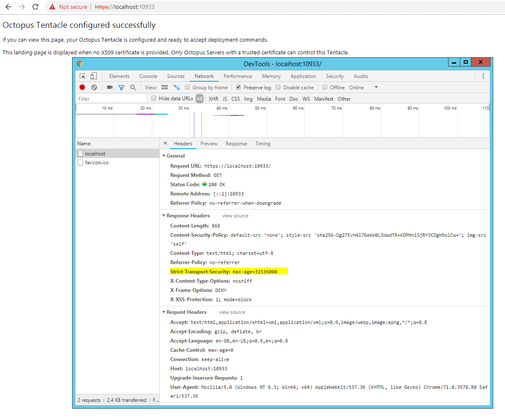Go back with the browser back arrow
505x420 pixels.
point(8,7)
